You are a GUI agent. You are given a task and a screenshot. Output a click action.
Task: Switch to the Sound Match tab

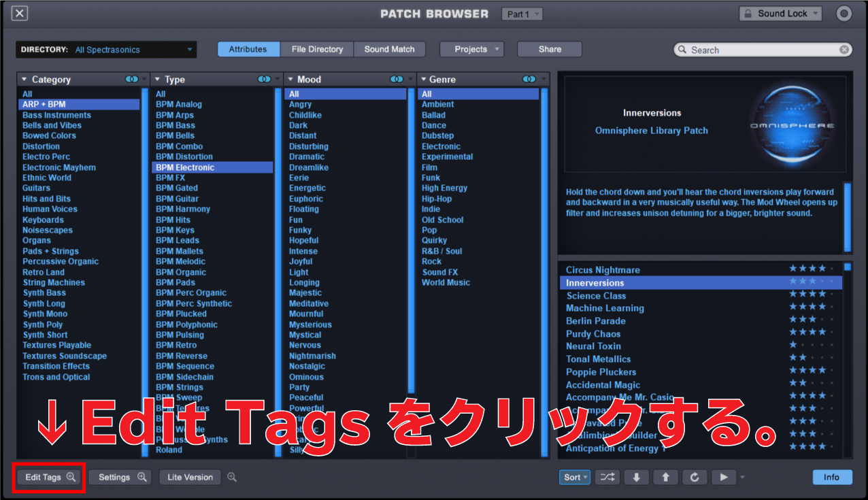390,49
